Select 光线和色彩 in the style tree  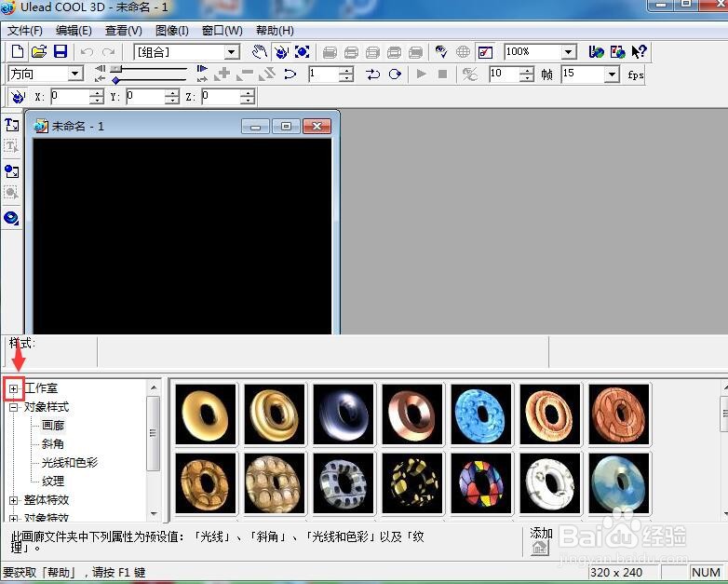[70, 463]
